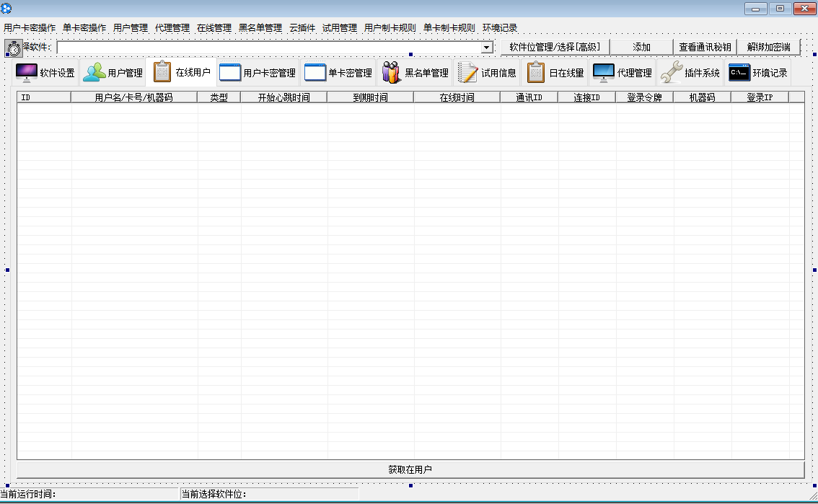Select the 用户卡密管理 window icon
The width and height of the screenshot is (818, 504).
point(229,73)
